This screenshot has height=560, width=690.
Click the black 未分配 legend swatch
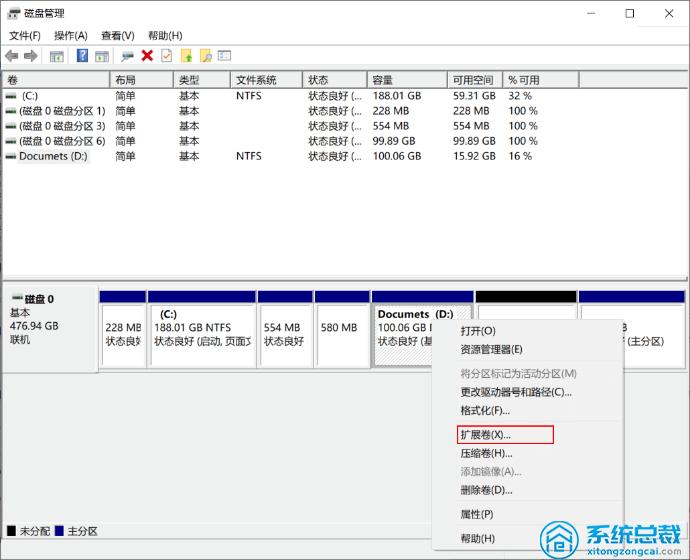click(11, 531)
